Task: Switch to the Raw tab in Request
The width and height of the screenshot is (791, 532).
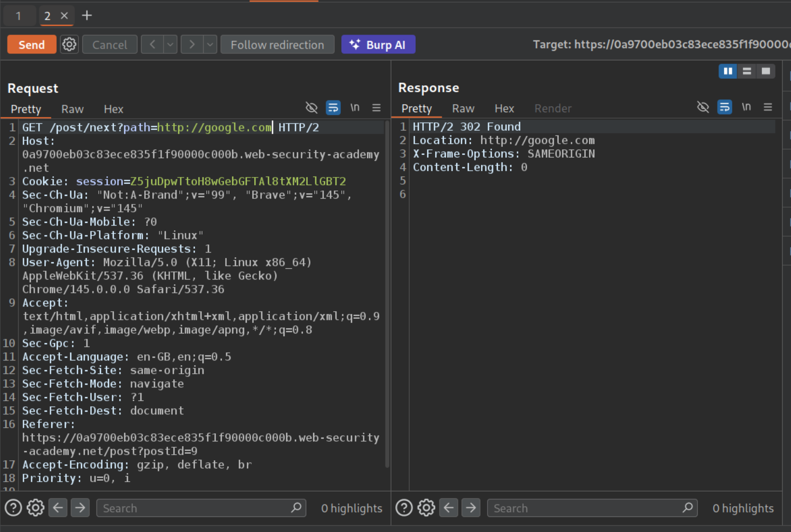Action: (x=72, y=109)
